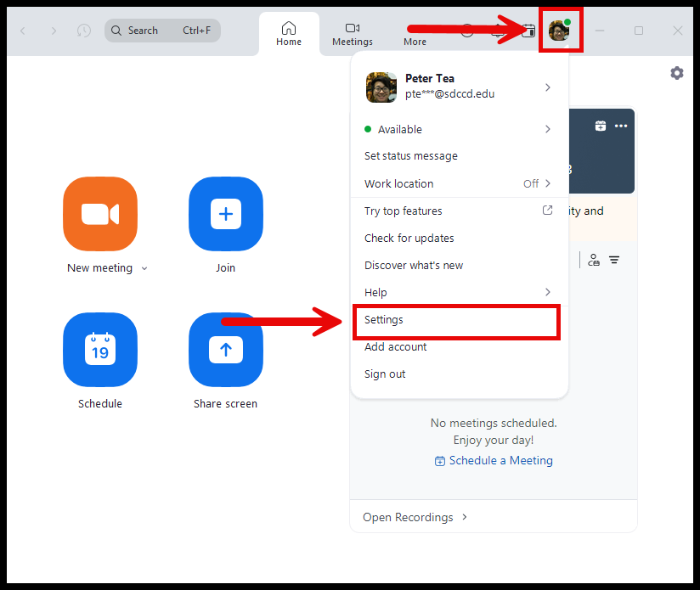Switch to the Meetings tab
The width and height of the screenshot is (700, 590).
[352, 34]
